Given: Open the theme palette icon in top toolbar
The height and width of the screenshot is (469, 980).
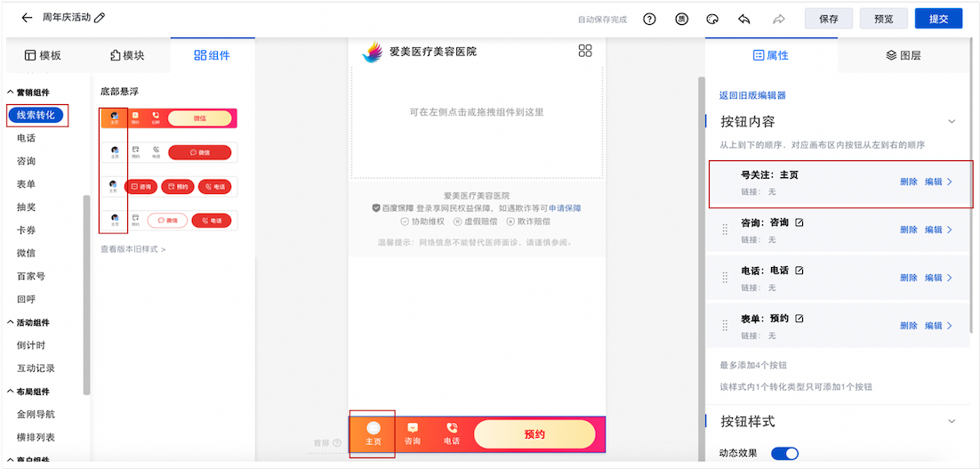Looking at the screenshot, I should coord(711,19).
